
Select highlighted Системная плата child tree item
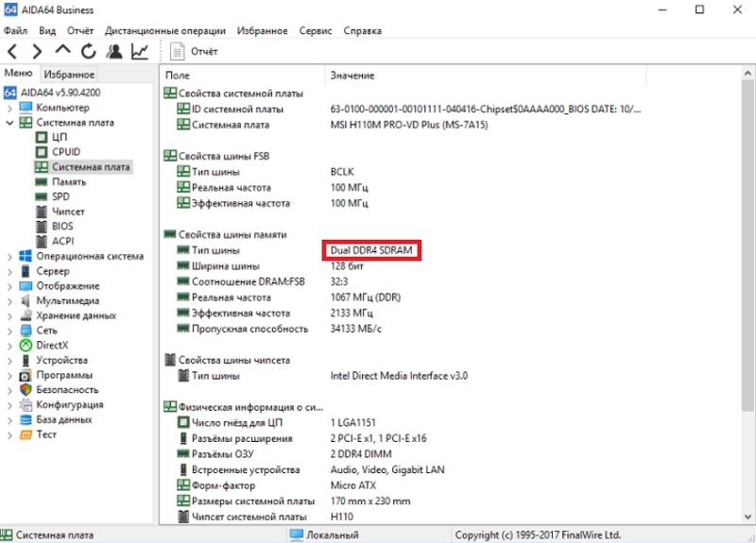tap(83, 167)
